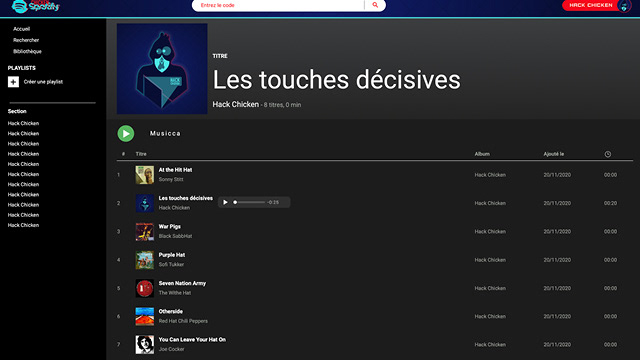Image resolution: width=640 pixels, height=360 pixels.
Task: Click the 'Album' column header
Action: pos(482,154)
